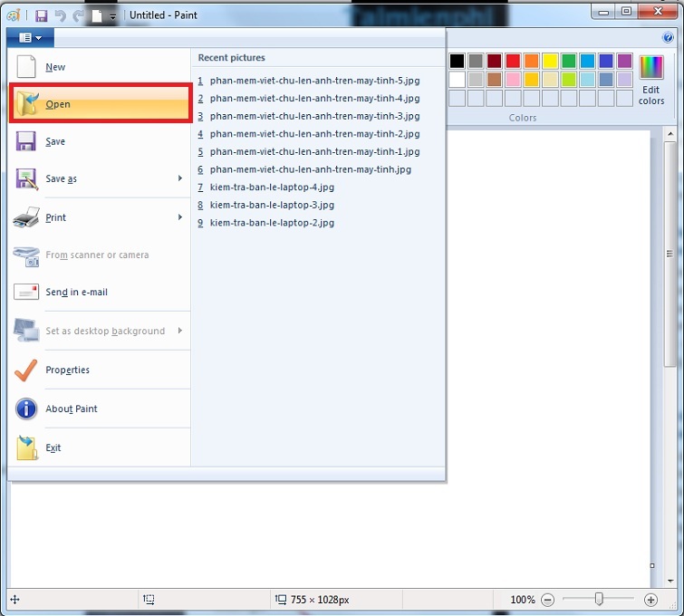The width and height of the screenshot is (684, 616).
Task: Click the Save icon in quick access toolbar
Action: (x=41, y=15)
